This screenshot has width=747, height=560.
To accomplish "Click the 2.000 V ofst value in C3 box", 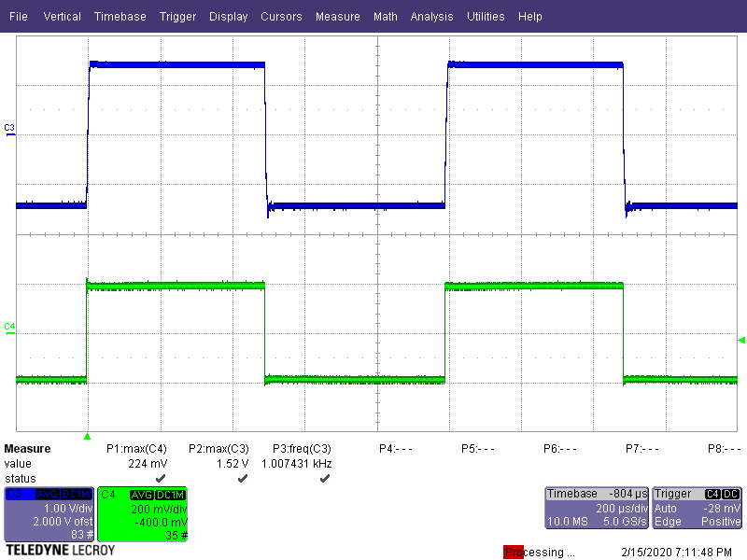I will coord(63,522).
